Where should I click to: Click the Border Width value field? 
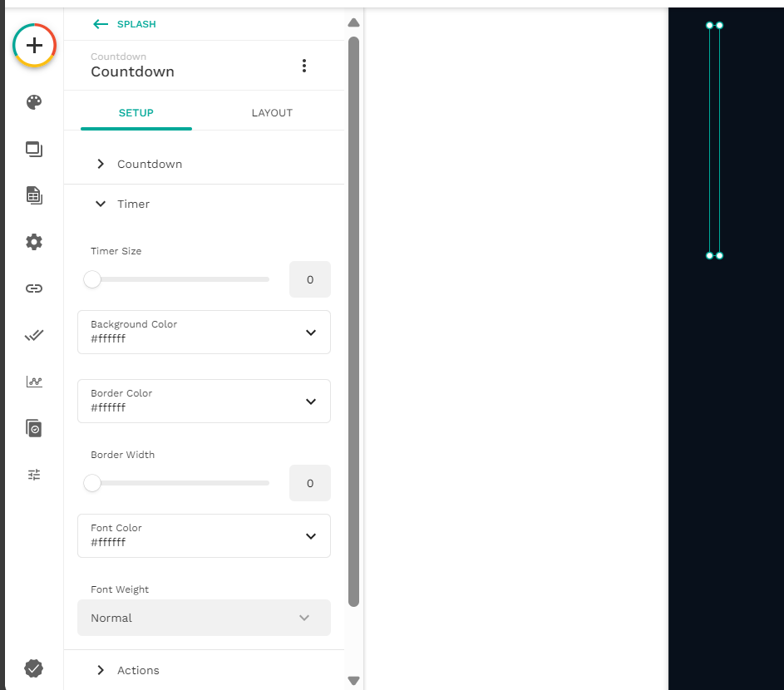tap(310, 483)
